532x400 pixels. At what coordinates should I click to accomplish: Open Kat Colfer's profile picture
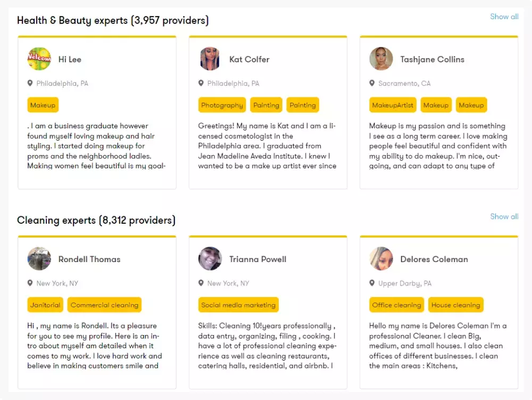pos(210,59)
